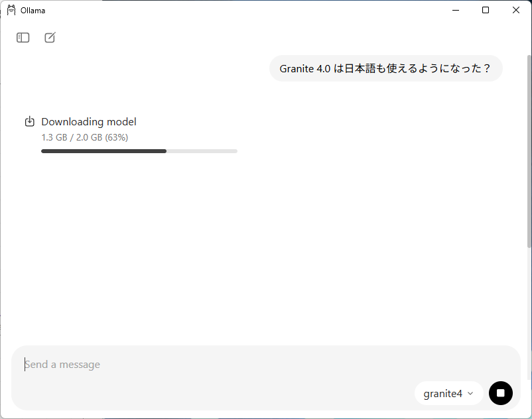Click the Ollama llama logo in title bar
Screen dimensions: 532x419
click(11, 10)
